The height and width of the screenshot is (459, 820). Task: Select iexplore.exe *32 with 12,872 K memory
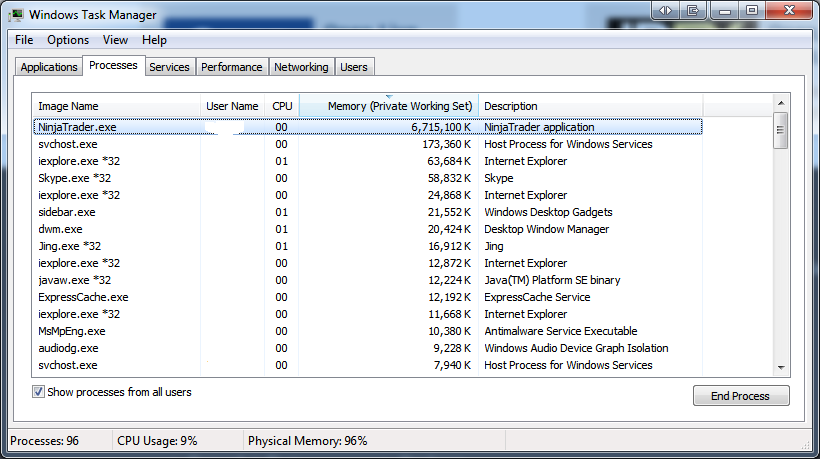368,263
